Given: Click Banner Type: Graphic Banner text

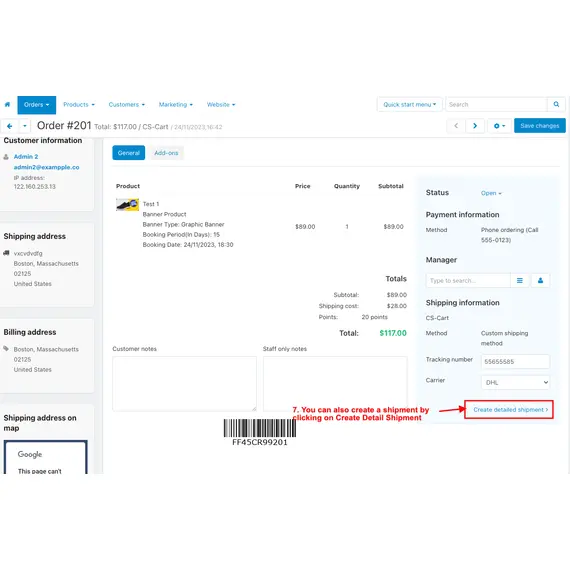Looking at the screenshot, I should [x=183, y=225].
